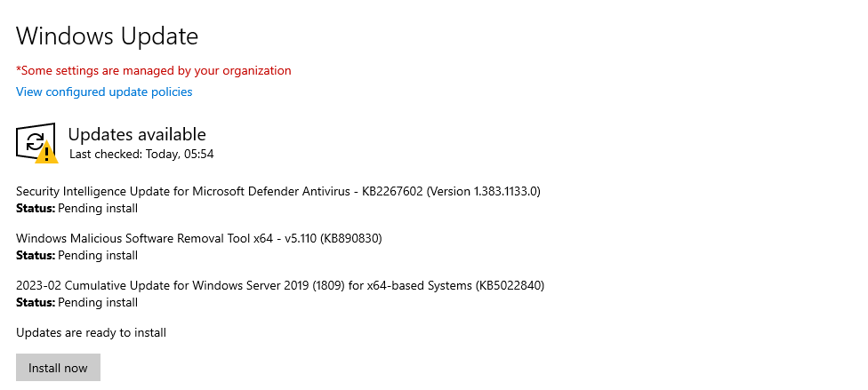This screenshot has height=390, width=868.
Task: Click the Updates available heading text
Action: point(137,134)
